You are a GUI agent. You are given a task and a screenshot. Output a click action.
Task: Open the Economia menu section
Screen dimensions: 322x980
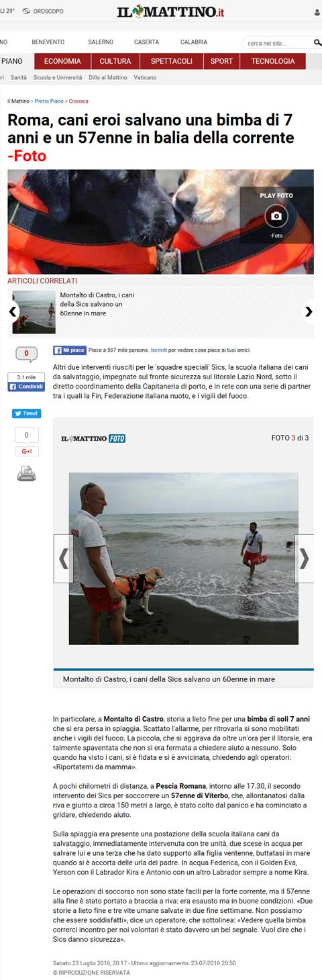[62, 61]
